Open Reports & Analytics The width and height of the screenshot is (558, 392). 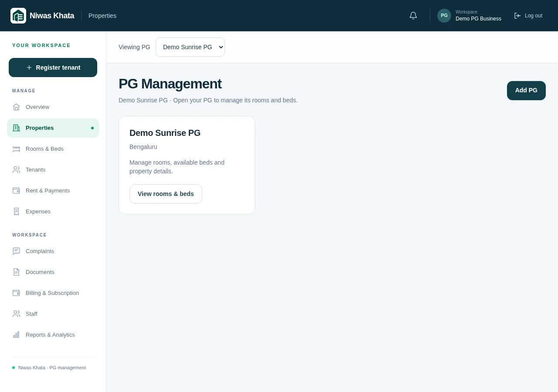(x=53, y=335)
